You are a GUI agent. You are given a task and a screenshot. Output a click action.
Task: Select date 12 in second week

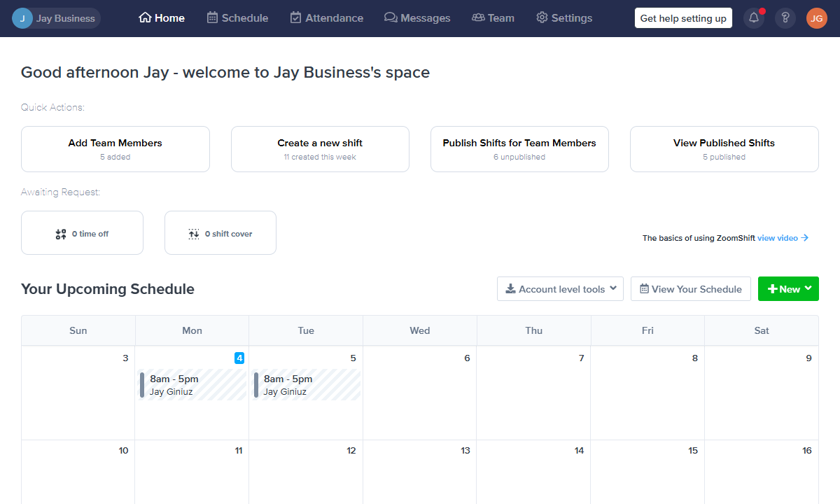(351, 450)
